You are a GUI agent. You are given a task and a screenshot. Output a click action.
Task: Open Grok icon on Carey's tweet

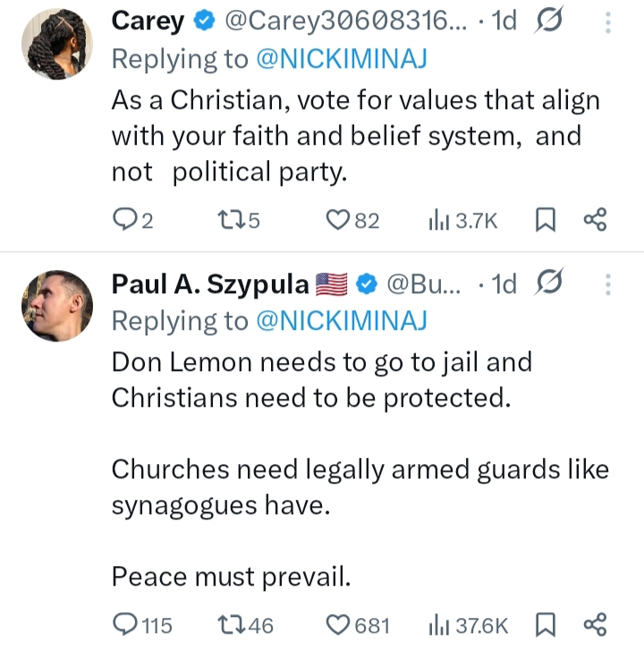(549, 20)
